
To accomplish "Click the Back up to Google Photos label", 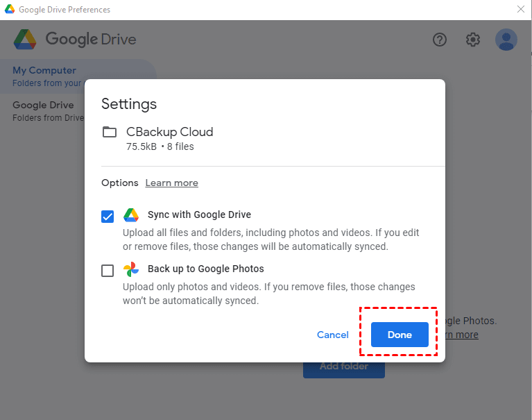I will [205, 269].
